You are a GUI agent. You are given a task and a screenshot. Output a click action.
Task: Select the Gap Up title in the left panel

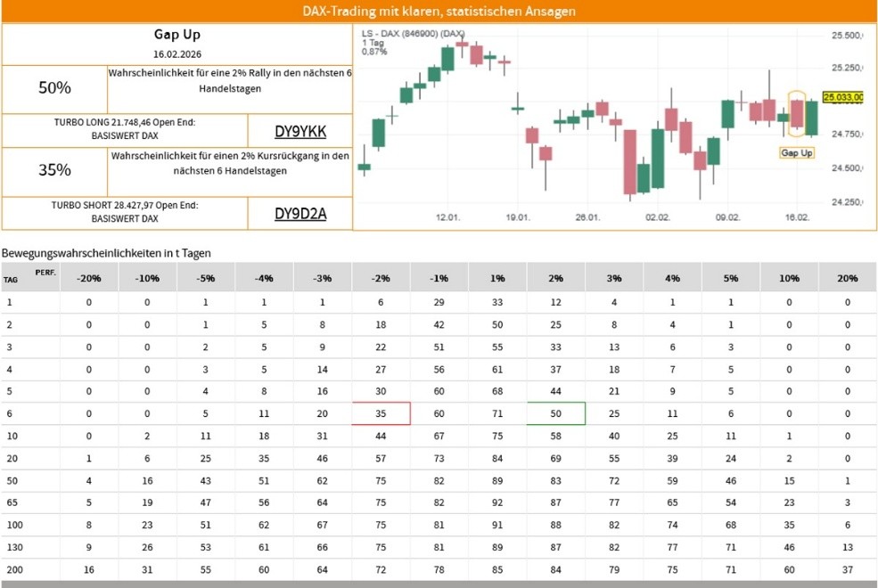coord(177,35)
